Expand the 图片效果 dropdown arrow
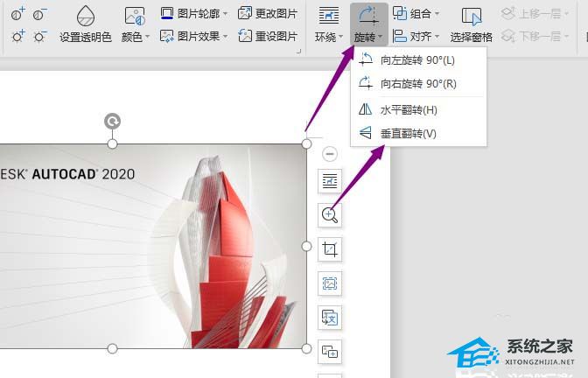This screenshot has height=378, width=588. (225, 37)
